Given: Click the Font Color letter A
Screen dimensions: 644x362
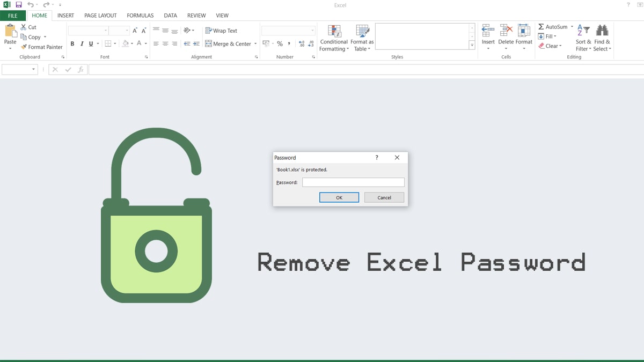Looking at the screenshot, I should (139, 43).
